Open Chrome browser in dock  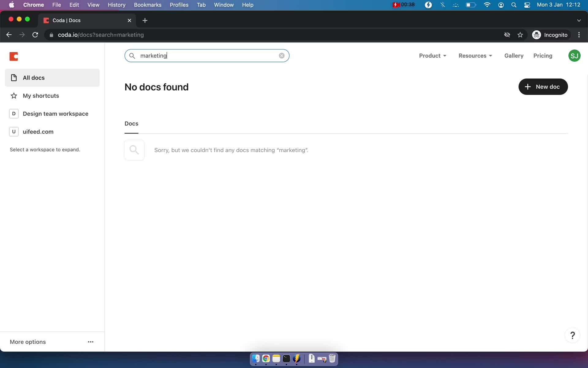click(x=266, y=358)
